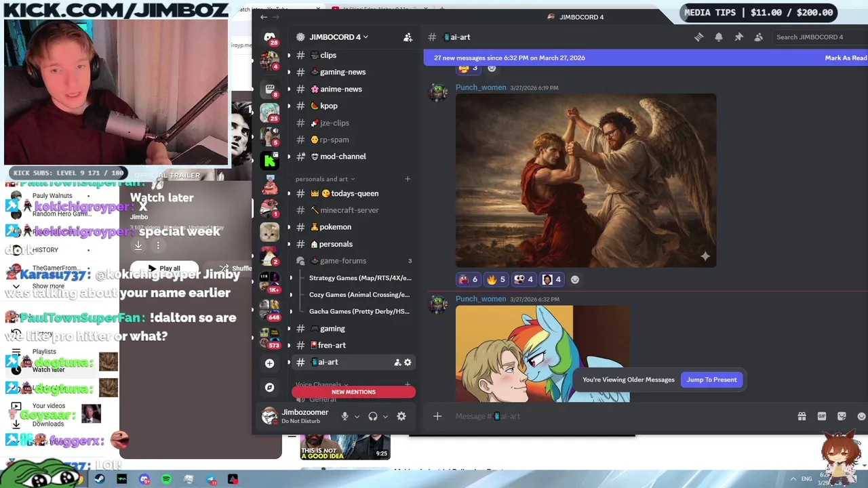Open the gift icon in message bar

coord(802,416)
